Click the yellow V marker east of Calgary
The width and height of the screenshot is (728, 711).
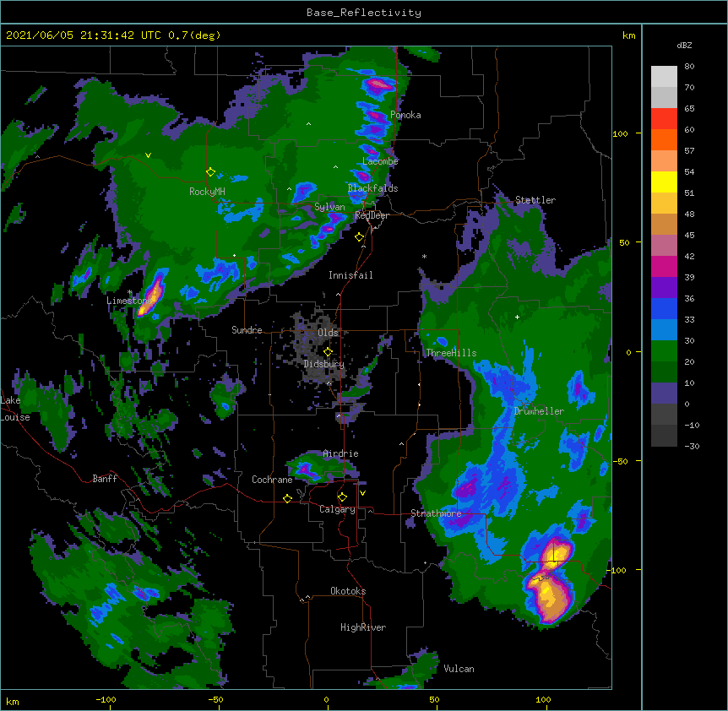(362, 493)
